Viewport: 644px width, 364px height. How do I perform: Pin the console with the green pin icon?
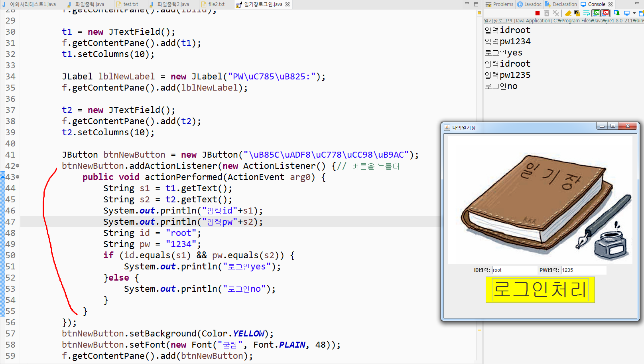(x=617, y=13)
